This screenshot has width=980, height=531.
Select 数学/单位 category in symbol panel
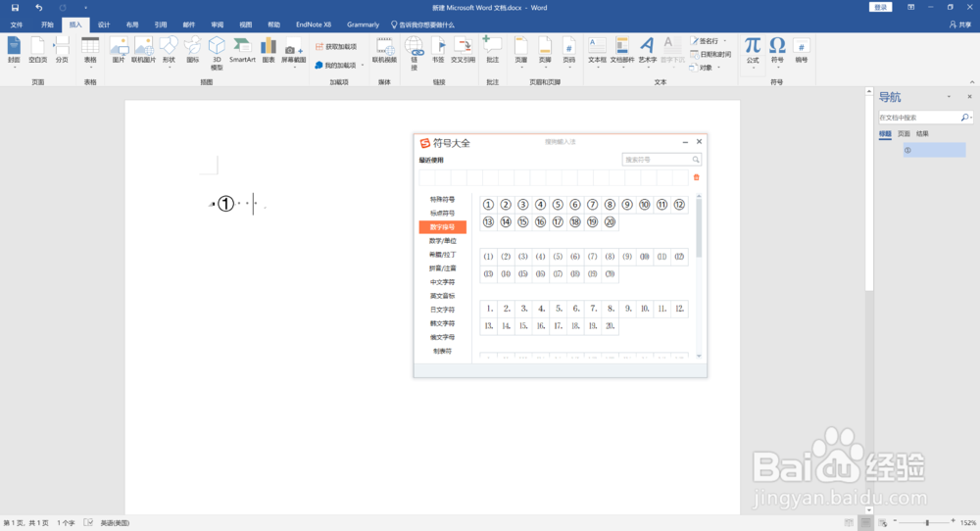coord(442,240)
